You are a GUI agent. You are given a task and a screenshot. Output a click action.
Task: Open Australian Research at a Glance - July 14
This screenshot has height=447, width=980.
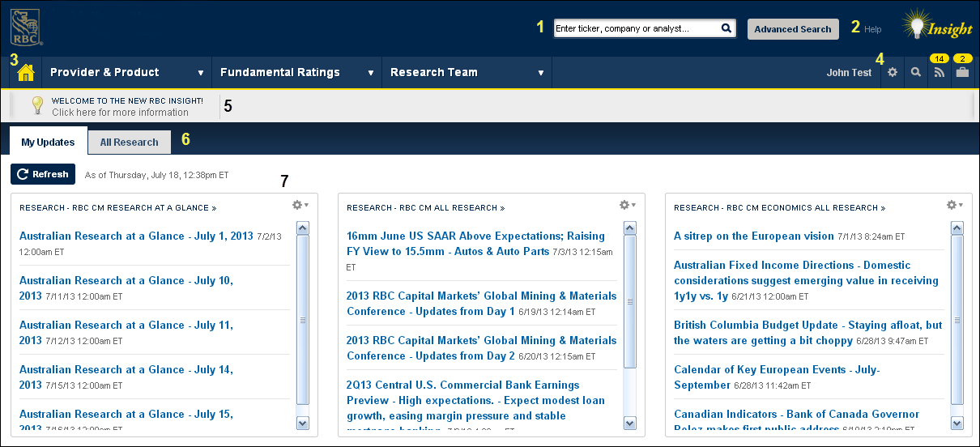pyautogui.click(x=126, y=377)
